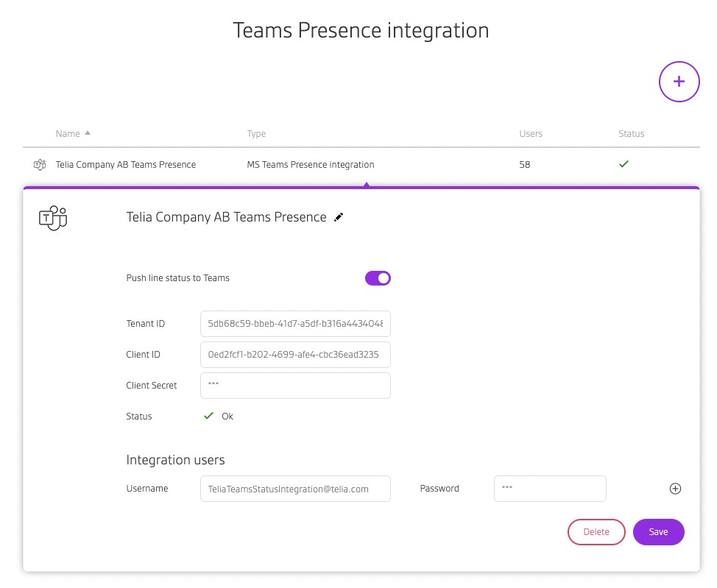Sort by Name using the arrow indicator

click(x=88, y=133)
